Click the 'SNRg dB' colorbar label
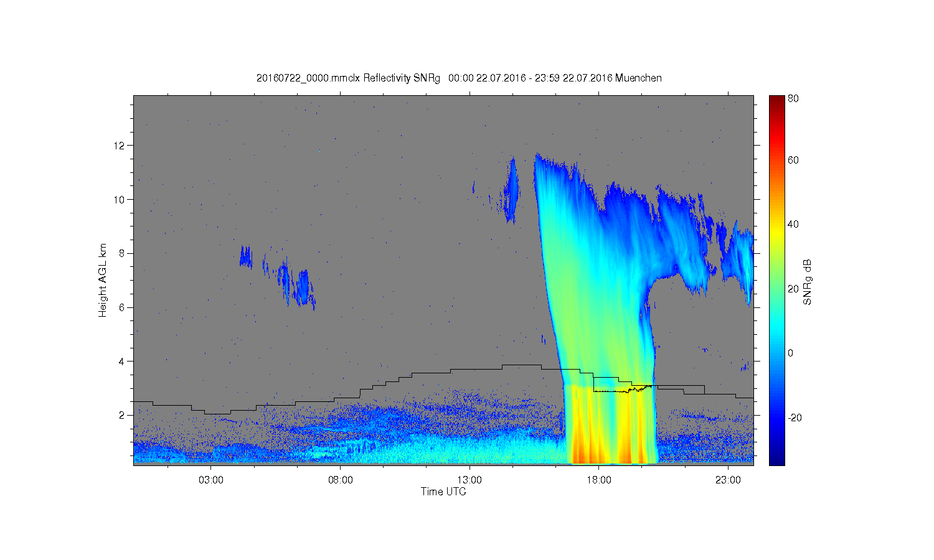This screenshot has width=934, height=560. coord(808,282)
